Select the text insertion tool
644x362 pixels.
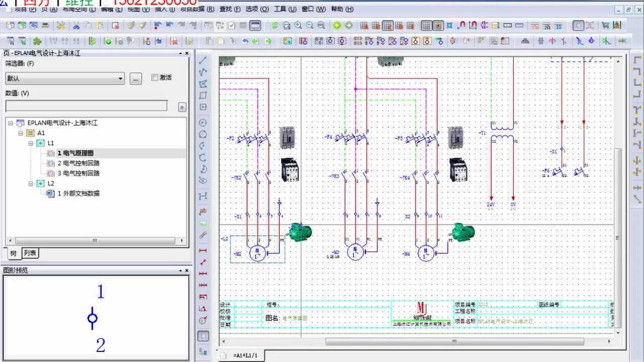(x=203, y=211)
